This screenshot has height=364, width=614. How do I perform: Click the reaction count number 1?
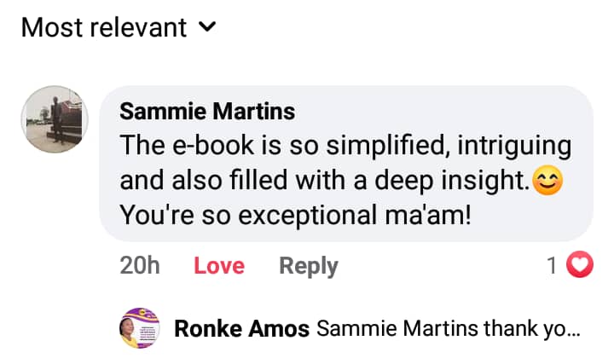[553, 266]
